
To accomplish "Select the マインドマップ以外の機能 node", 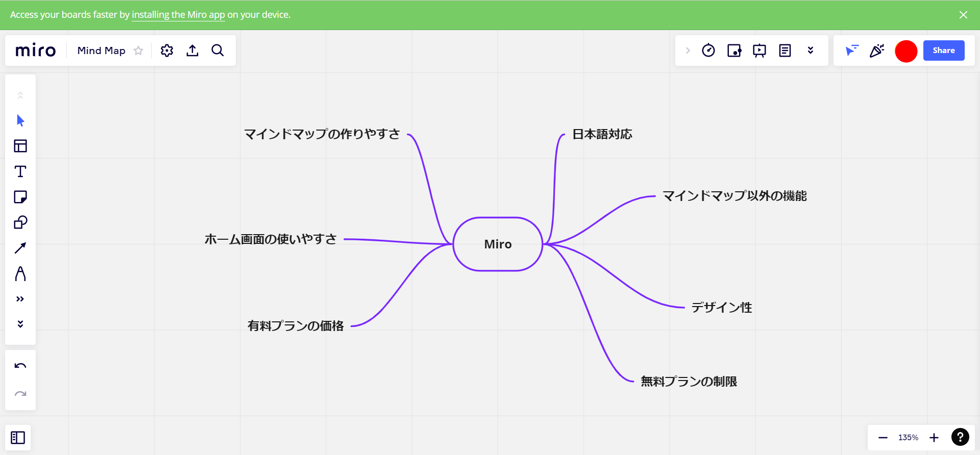I will tap(734, 196).
